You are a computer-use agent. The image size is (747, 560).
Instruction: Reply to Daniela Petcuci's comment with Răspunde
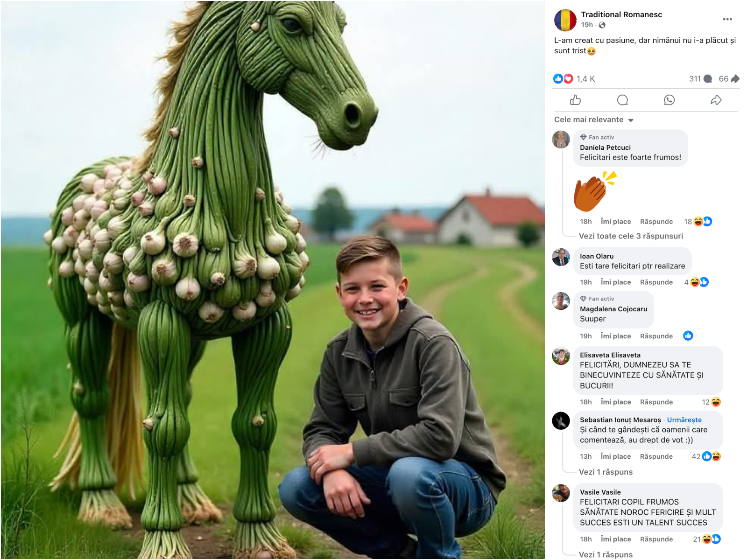coord(656,222)
